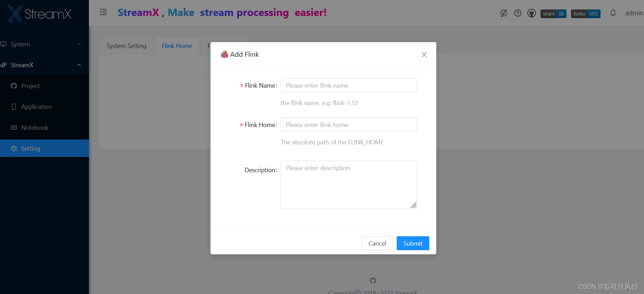
Task: Click 'The absolute path of the FLINK_HOME' hint
Action: 332,142
